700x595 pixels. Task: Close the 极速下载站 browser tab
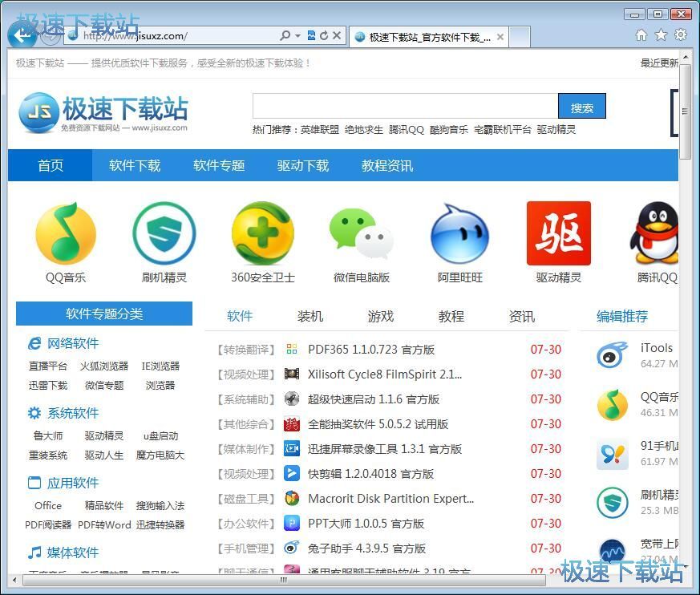point(500,37)
